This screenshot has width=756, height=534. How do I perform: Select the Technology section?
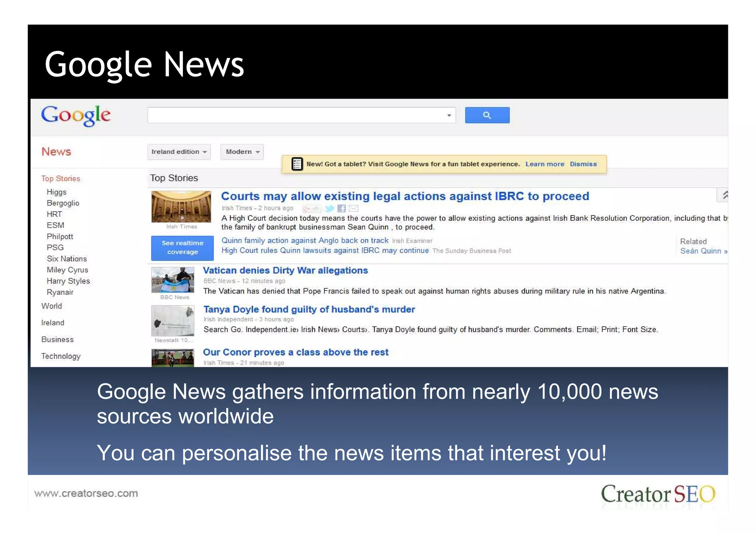[x=61, y=356]
